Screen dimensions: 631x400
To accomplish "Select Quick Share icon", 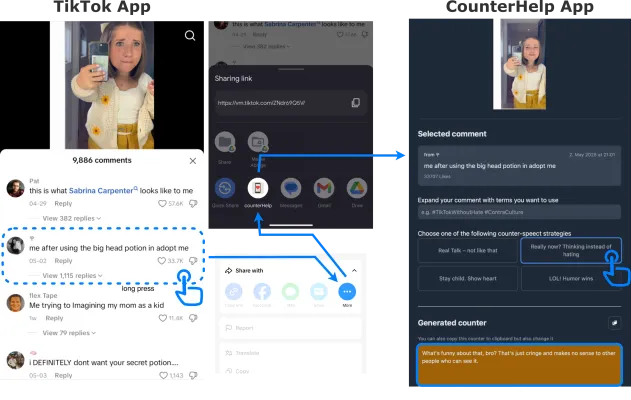I will (x=225, y=187).
